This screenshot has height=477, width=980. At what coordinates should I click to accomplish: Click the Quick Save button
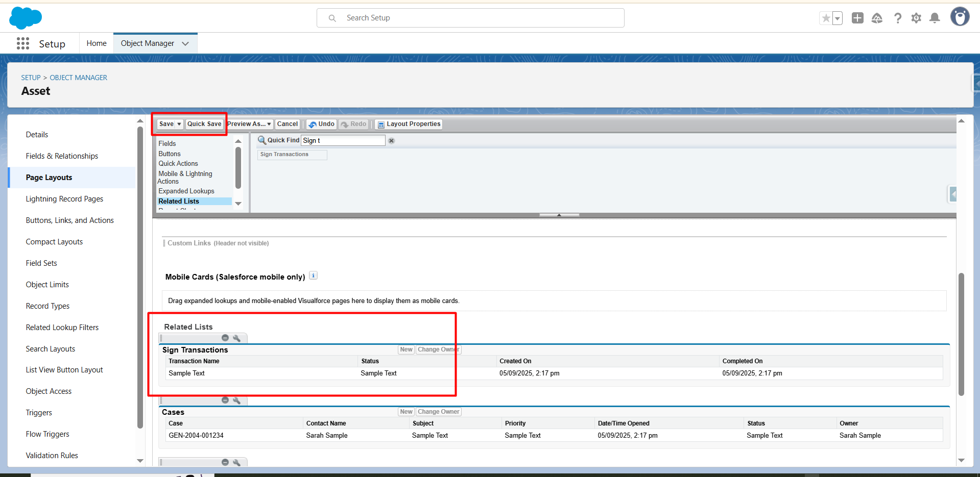coord(204,124)
